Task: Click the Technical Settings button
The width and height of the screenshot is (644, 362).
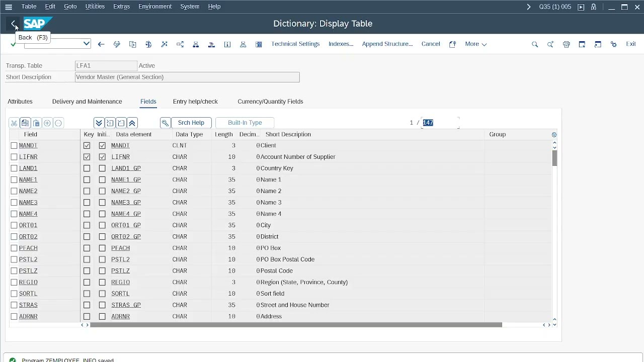Action: tap(295, 44)
